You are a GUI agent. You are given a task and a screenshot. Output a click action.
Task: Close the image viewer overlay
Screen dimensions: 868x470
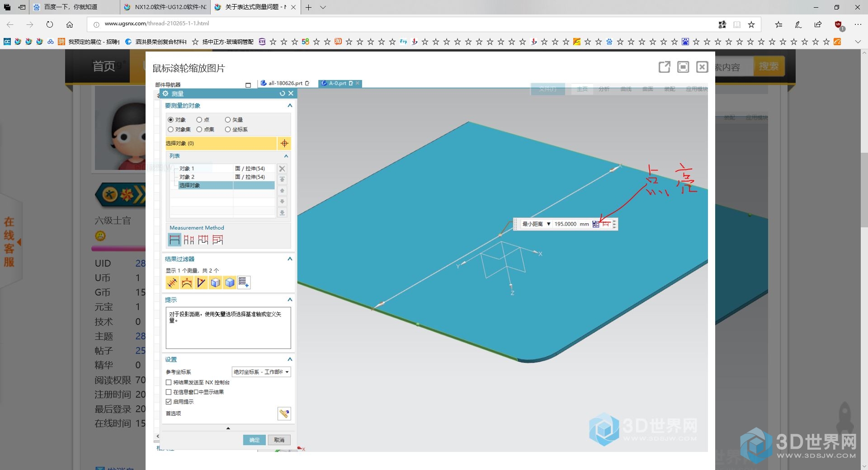coord(702,67)
